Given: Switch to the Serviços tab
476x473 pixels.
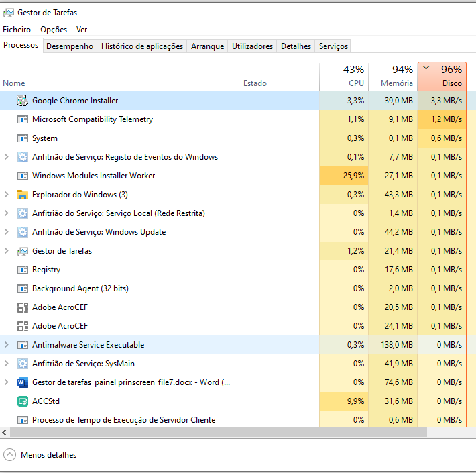Looking at the screenshot, I should (333, 46).
